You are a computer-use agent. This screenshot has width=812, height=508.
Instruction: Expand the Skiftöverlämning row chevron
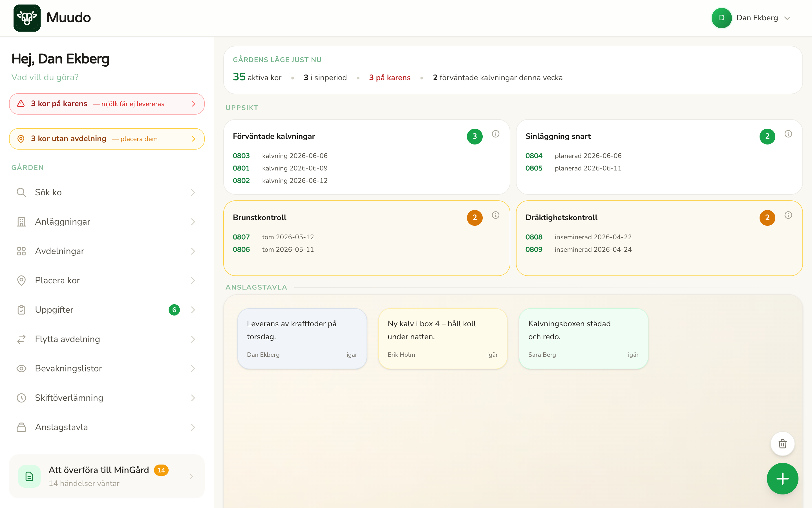coord(193,398)
